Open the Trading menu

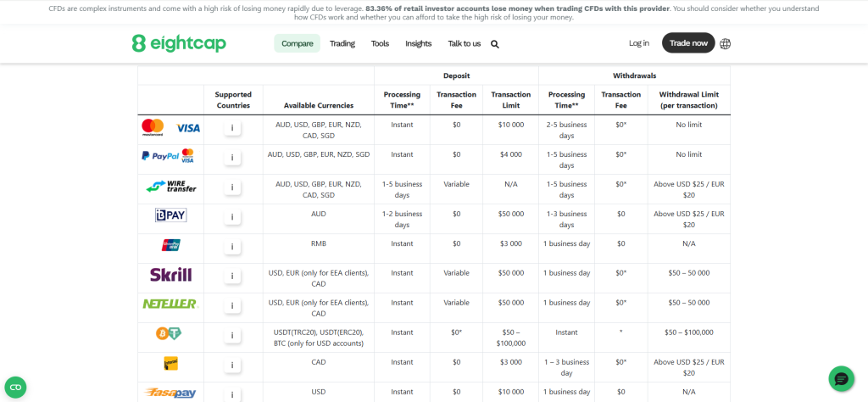click(342, 43)
